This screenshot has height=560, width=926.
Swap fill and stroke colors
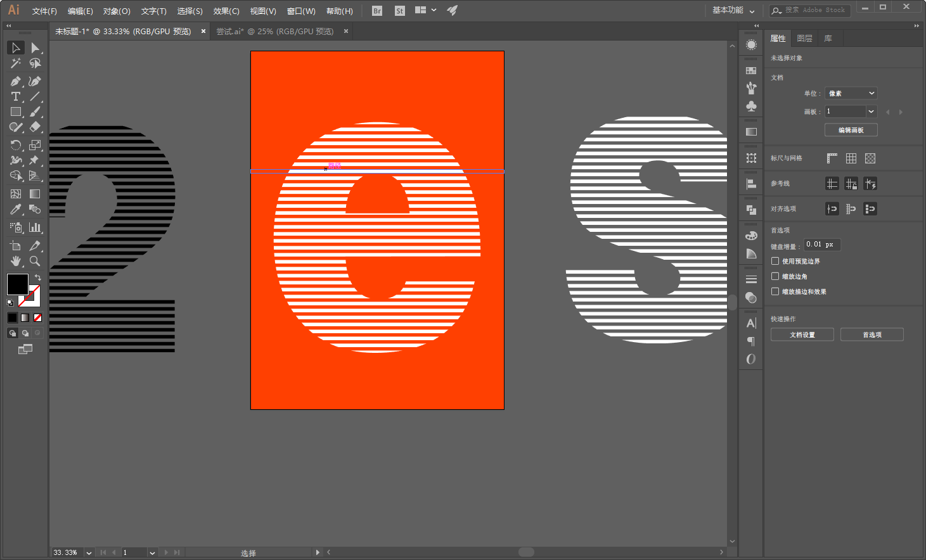(38, 277)
